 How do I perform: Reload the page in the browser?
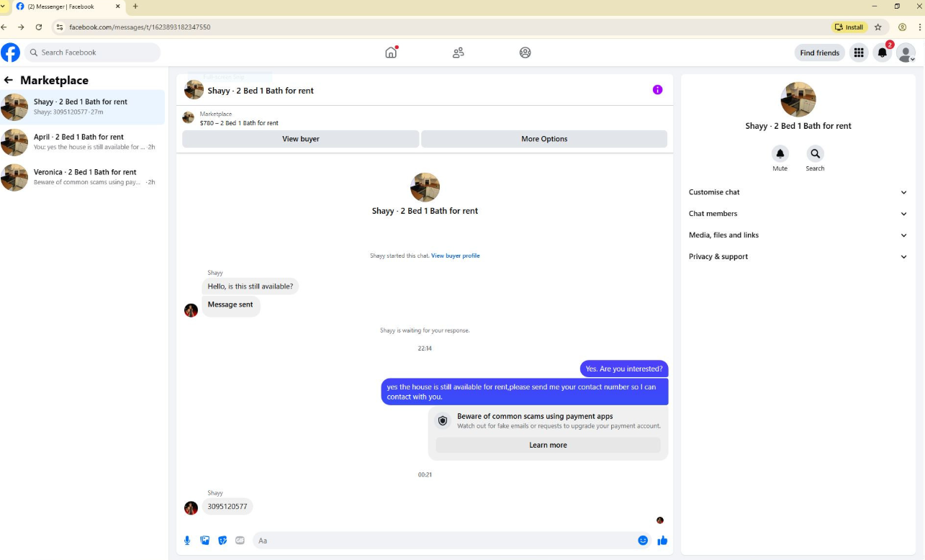(x=39, y=27)
